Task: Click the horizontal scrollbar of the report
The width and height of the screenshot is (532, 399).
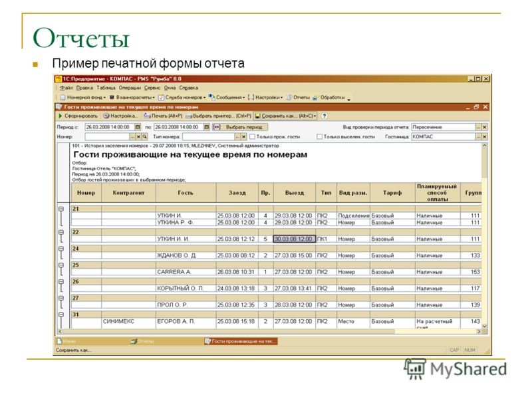Action: pos(270,331)
